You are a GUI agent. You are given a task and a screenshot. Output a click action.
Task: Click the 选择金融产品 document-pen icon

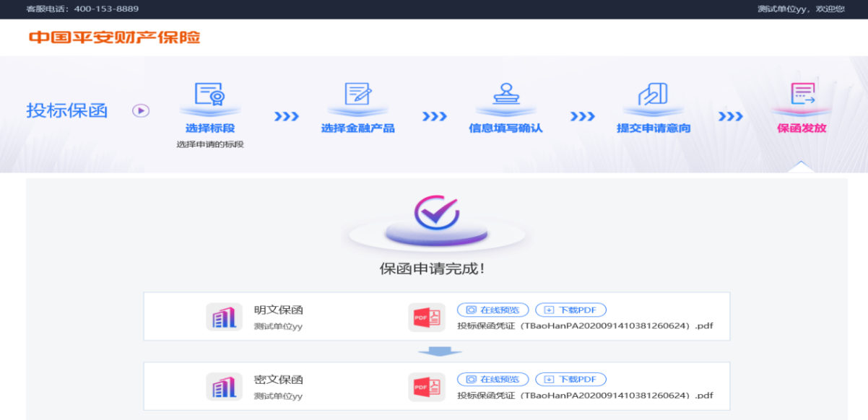click(x=357, y=95)
